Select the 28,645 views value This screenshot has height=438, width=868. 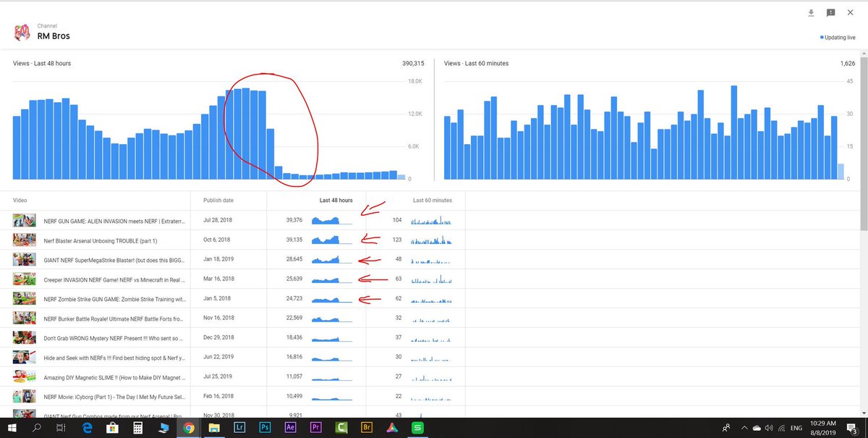[294, 259]
